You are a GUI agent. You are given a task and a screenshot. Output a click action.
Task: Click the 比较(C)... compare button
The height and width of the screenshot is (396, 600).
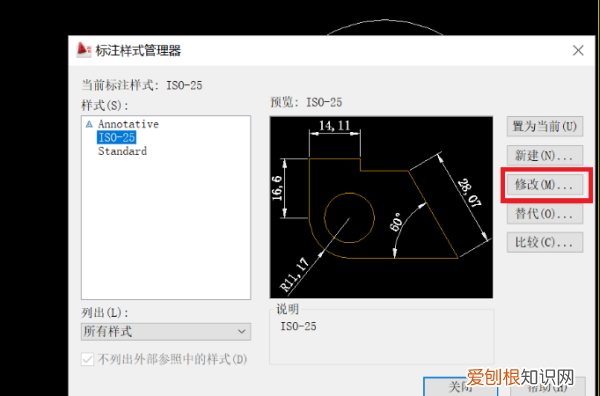pyautogui.click(x=545, y=242)
